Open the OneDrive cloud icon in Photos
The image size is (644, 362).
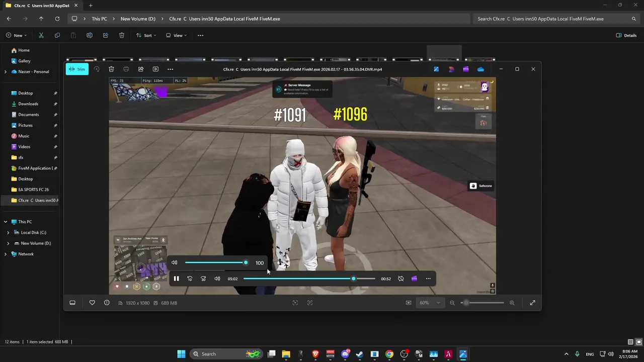pyautogui.click(x=480, y=69)
